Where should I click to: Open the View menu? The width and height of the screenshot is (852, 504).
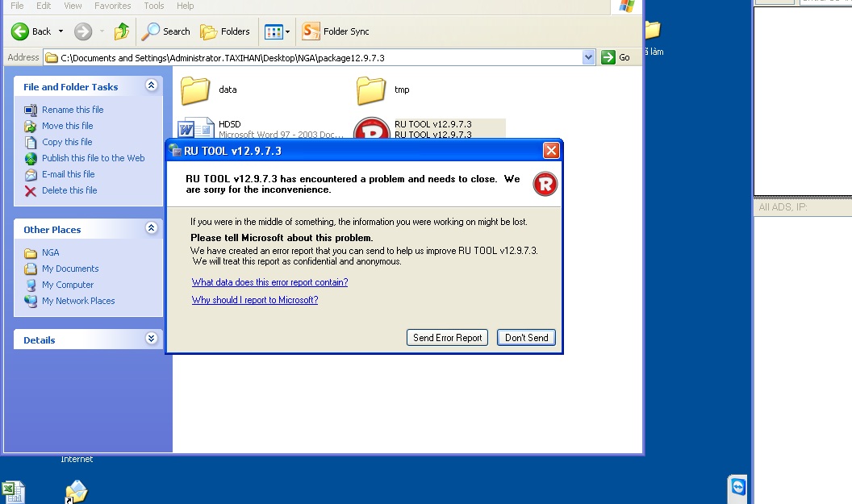click(x=73, y=6)
